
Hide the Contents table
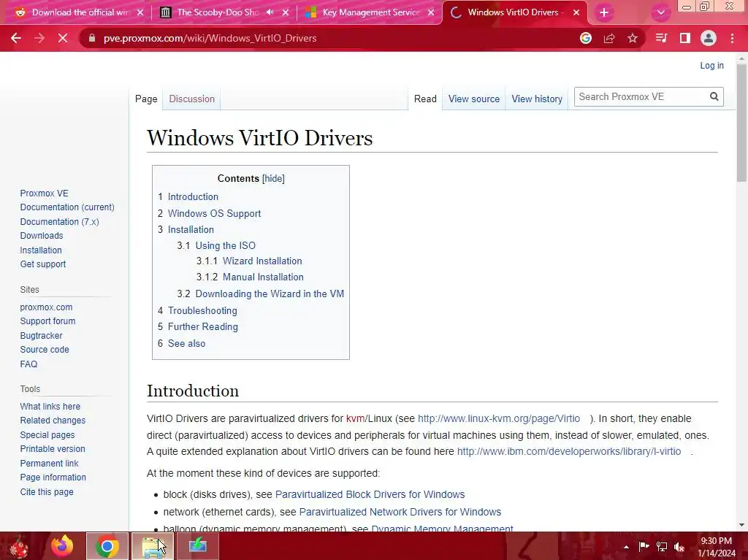[273, 178]
